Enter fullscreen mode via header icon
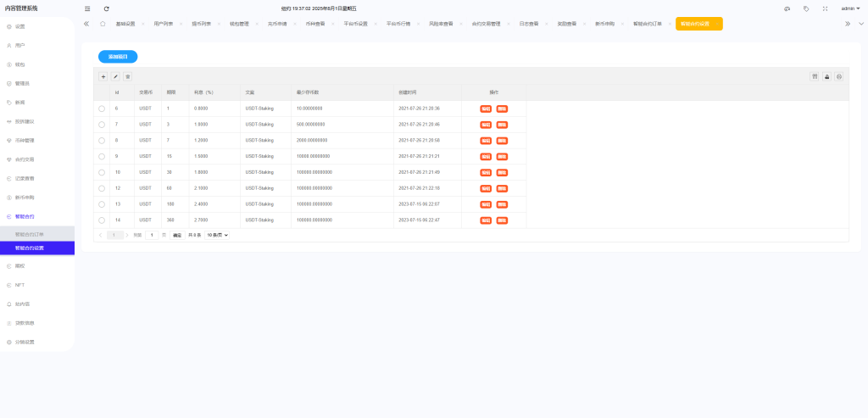 pyautogui.click(x=825, y=8)
